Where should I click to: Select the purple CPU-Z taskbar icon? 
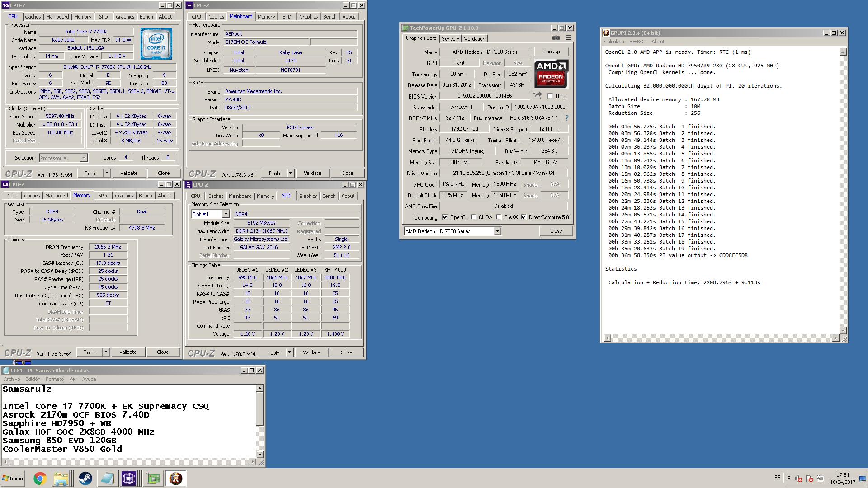coord(129,479)
